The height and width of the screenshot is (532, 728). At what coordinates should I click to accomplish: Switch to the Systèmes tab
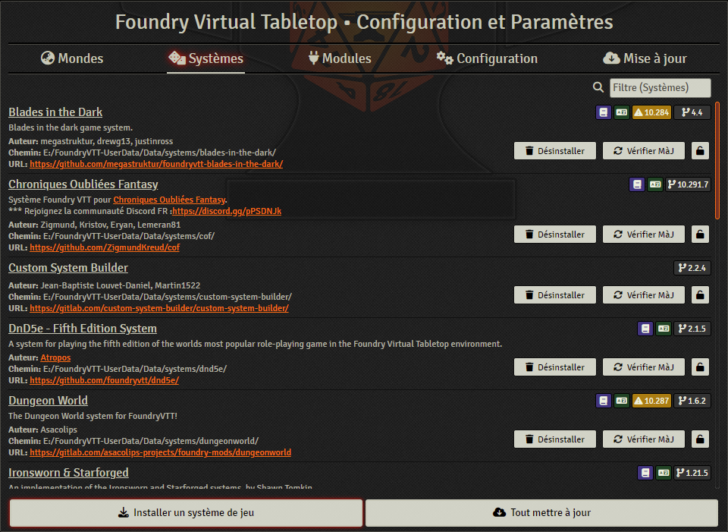click(206, 58)
